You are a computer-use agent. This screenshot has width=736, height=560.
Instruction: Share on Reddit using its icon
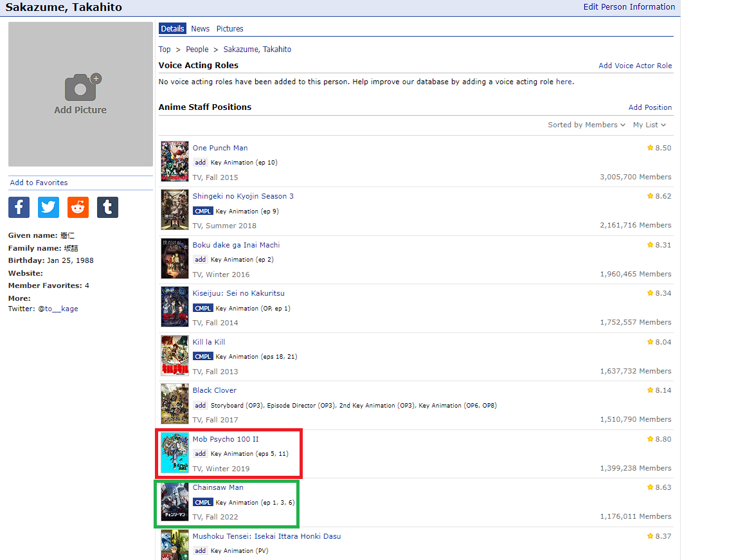click(78, 208)
